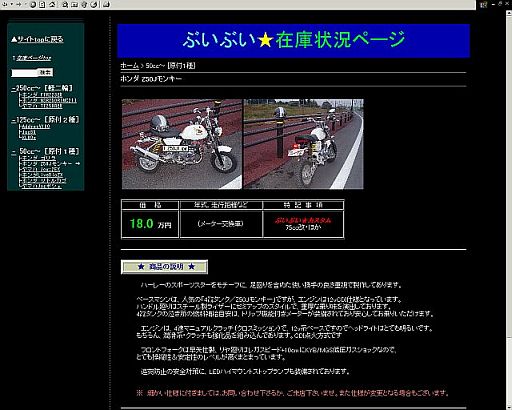Open fourth item under 50cc～ category
This screenshot has height=410, width=512.
pos(42,175)
